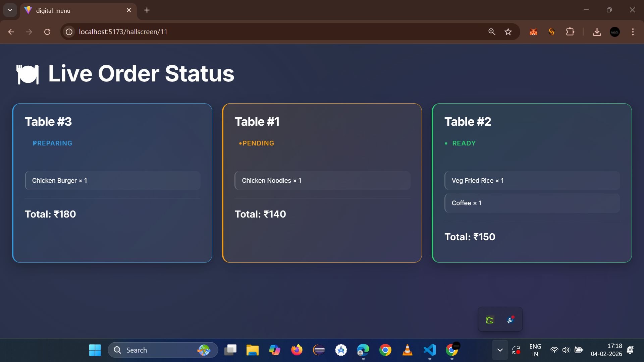Switch to Visual Studio Code
Viewport: 644px width, 362px height.
430,350
